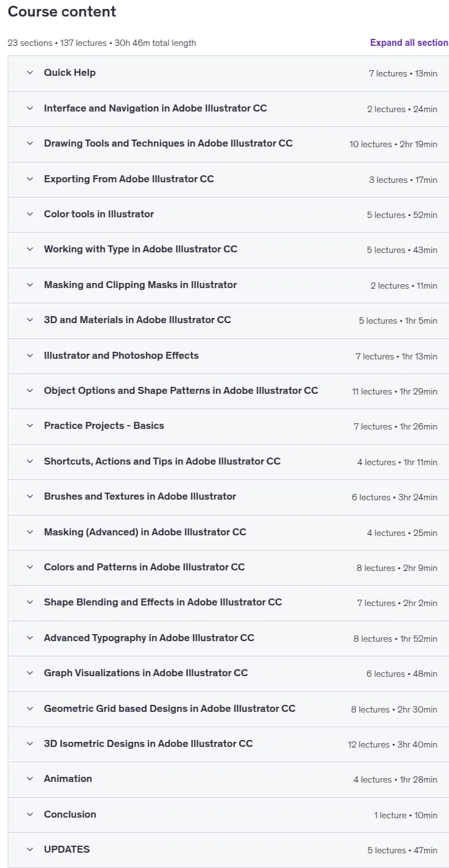Expand Object Options and Shape Patterns chevron

click(x=29, y=391)
